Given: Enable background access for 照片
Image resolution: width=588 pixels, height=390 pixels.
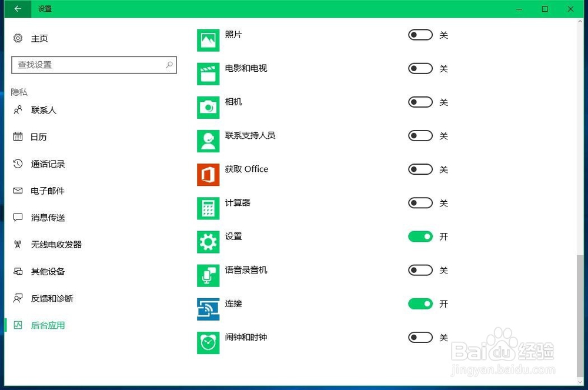Looking at the screenshot, I should pyautogui.click(x=420, y=35).
